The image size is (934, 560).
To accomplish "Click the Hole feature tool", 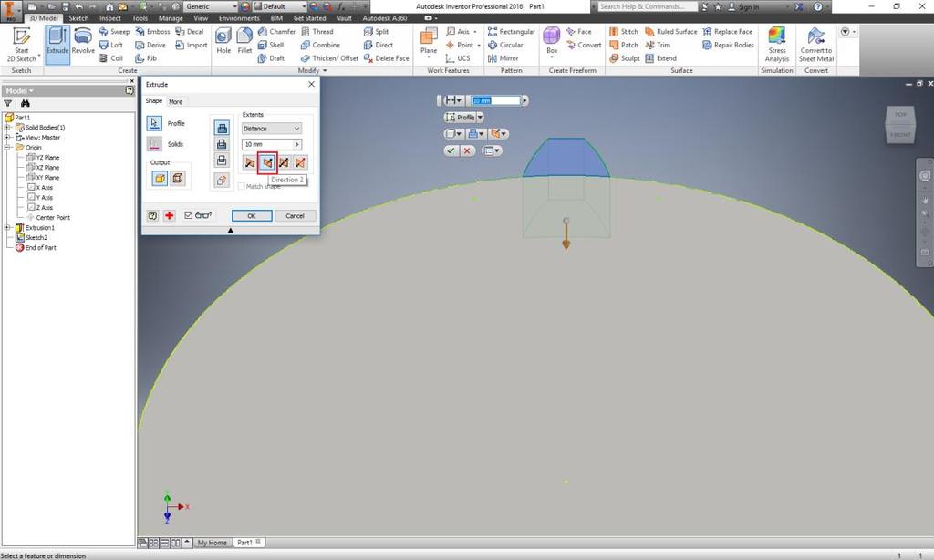I will pos(223,42).
